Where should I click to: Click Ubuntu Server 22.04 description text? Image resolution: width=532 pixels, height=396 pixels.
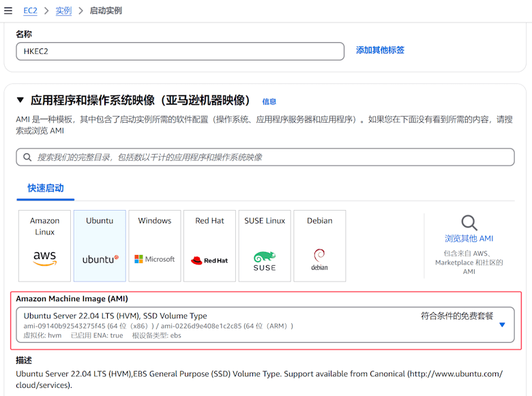point(259,380)
